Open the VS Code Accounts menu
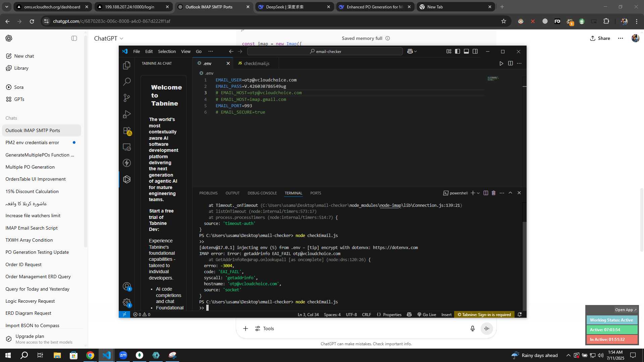Viewport: 644px width, 362px height. point(127,287)
